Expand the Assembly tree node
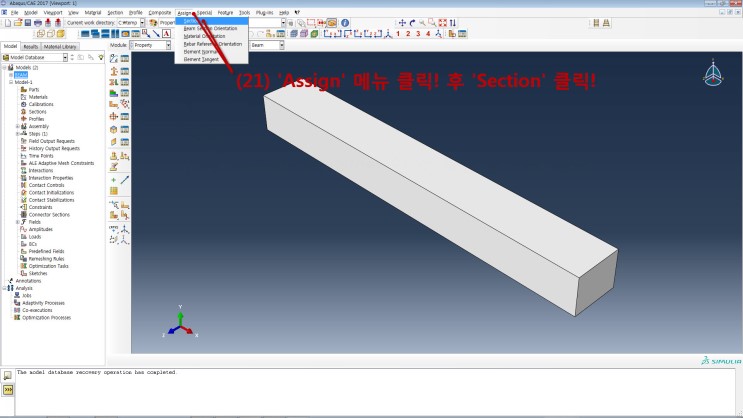This screenshot has width=743, height=418. [18, 127]
